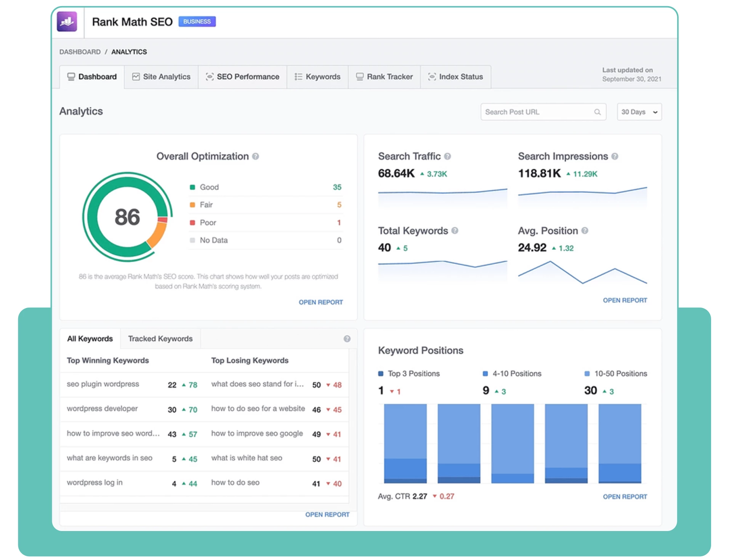Click the Avg. Position help icon

click(x=585, y=231)
